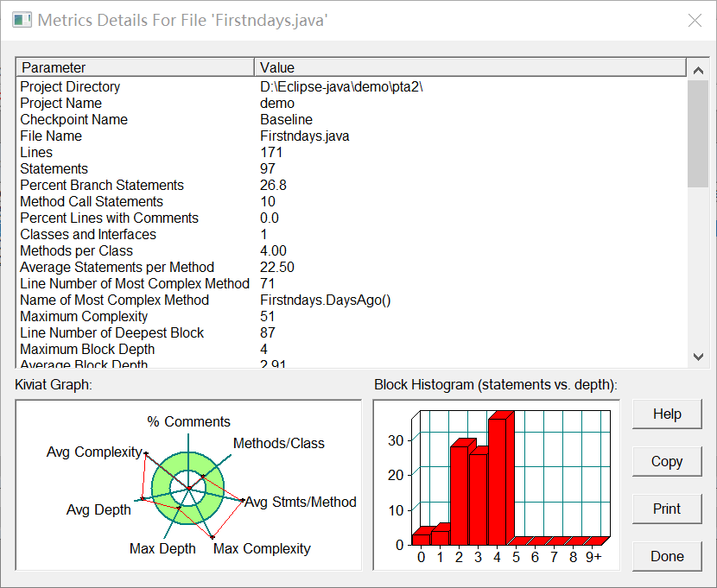The image size is (717, 588).
Task: Select the Checkpoint Name row
Action: point(352,120)
